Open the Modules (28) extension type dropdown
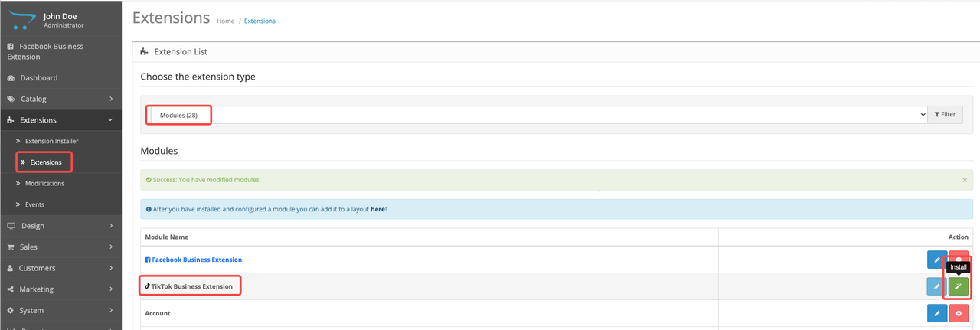980x330 pixels. click(537, 114)
